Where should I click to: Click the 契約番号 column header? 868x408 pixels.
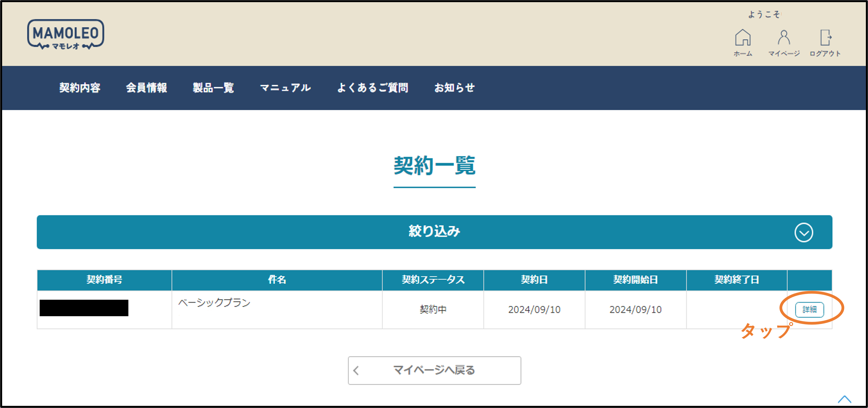[104, 279]
